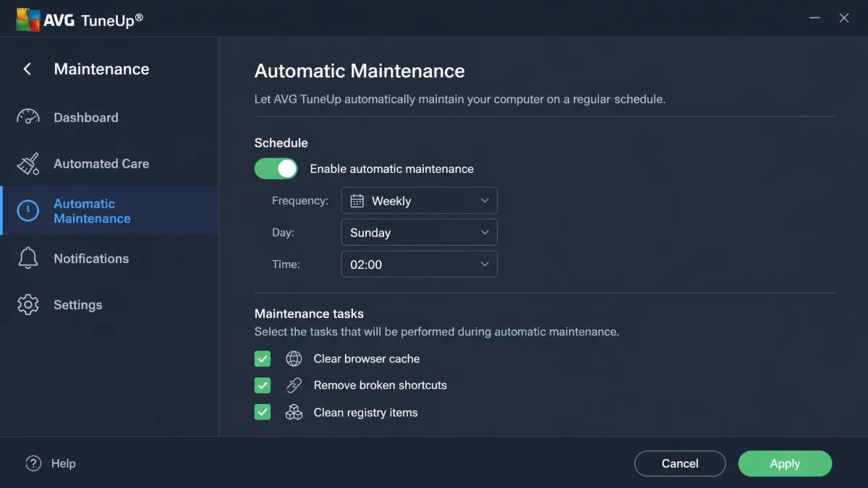Click the Settings gear icon
Viewport: 868px width, 488px height.
click(x=28, y=304)
